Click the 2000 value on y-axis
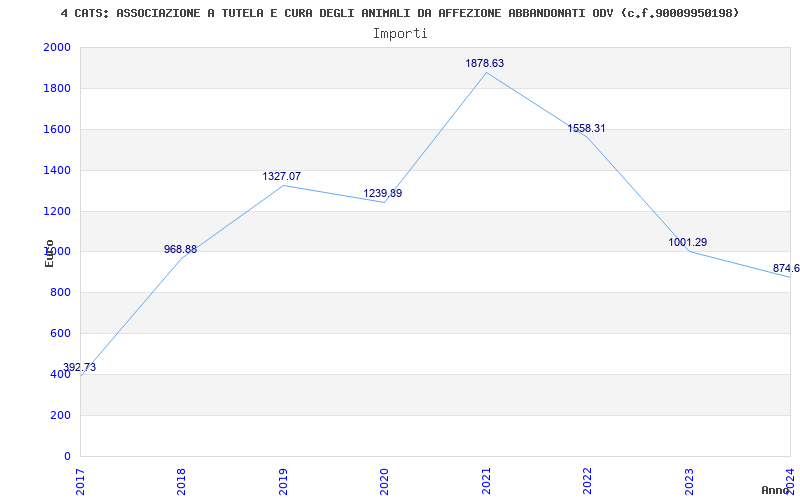Viewport: 800px width, 500px height. (57, 47)
